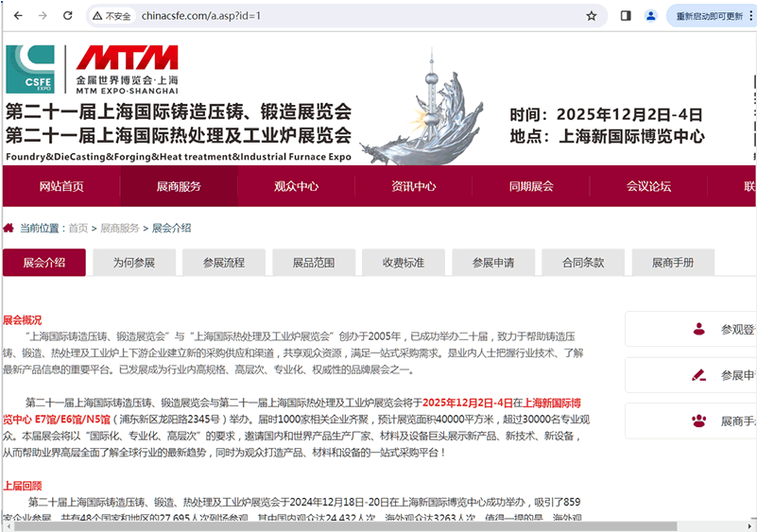
Task: Click the 重新启动即可更新 update button
Action: coord(709,16)
